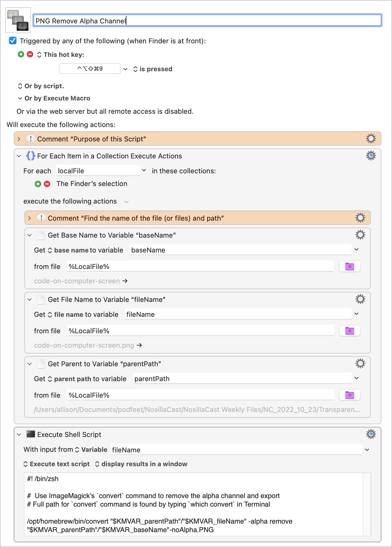Remove the hot key trigger
The image size is (392, 547).
[x=30, y=54]
